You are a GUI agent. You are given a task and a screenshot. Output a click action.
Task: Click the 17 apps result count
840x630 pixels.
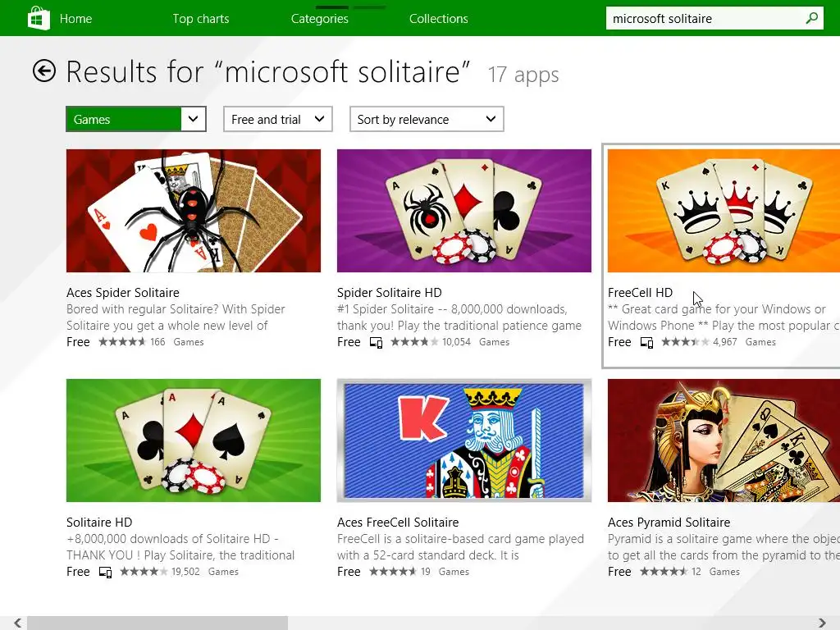[523, 75]
